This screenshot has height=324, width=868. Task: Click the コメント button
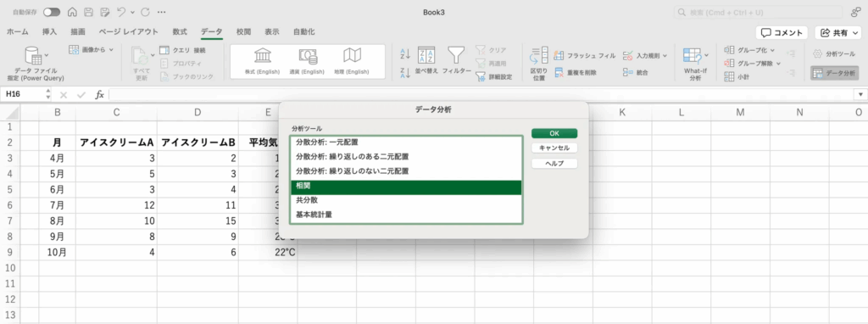point(782,33)
